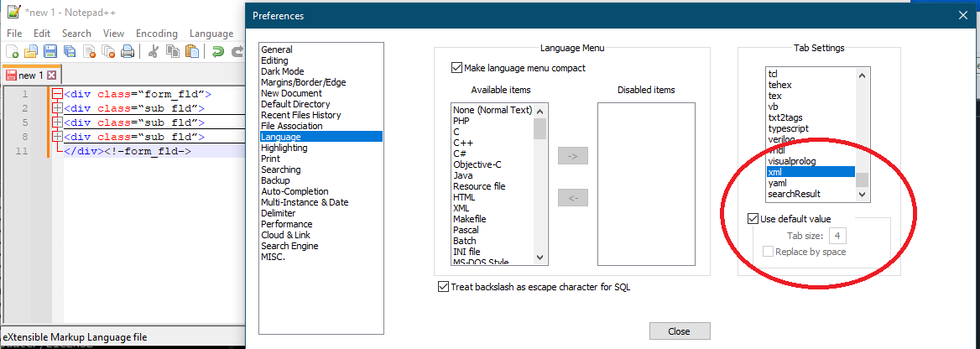980x349 pixels.
Task: Click the Print toolbar icon
Action: point(128,52)
